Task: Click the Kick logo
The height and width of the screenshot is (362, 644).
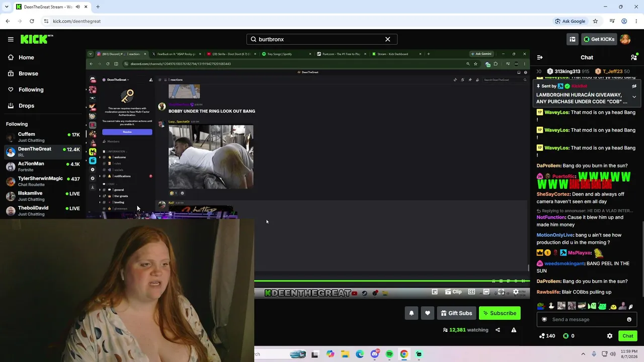Action: (37, 39)
